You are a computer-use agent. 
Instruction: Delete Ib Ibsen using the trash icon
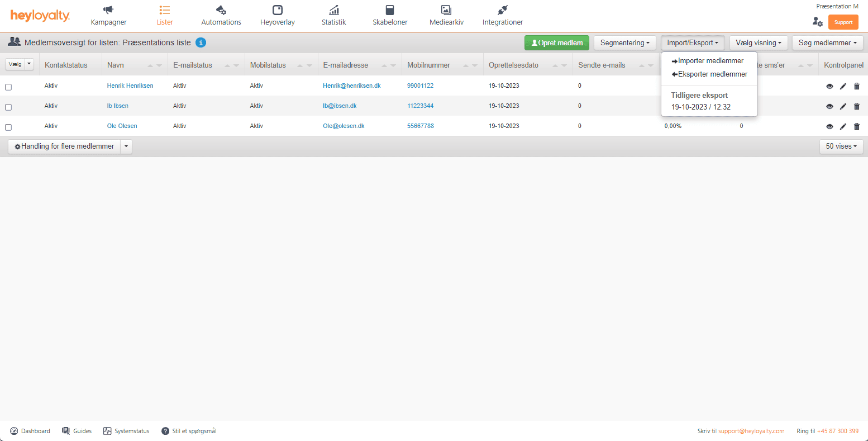point(857,106)
